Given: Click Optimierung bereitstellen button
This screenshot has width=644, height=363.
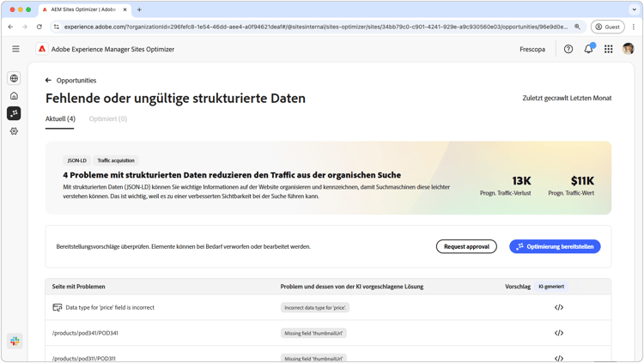Looking at the screenshot, I should click(x=555, y=246).
